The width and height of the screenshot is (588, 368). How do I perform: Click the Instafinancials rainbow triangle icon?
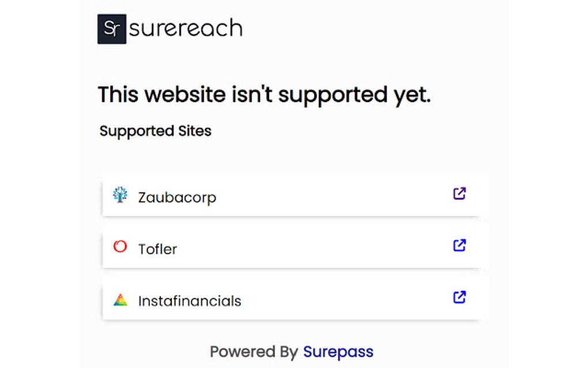coord(119,299)
